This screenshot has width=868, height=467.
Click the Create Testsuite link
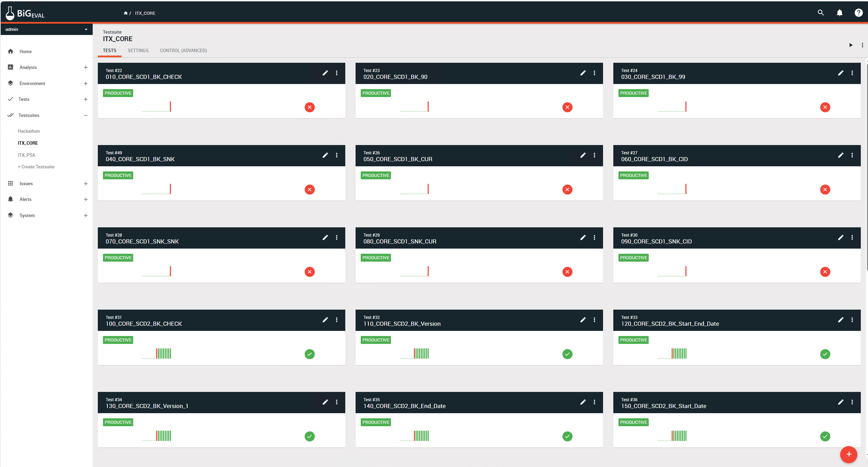36,167
